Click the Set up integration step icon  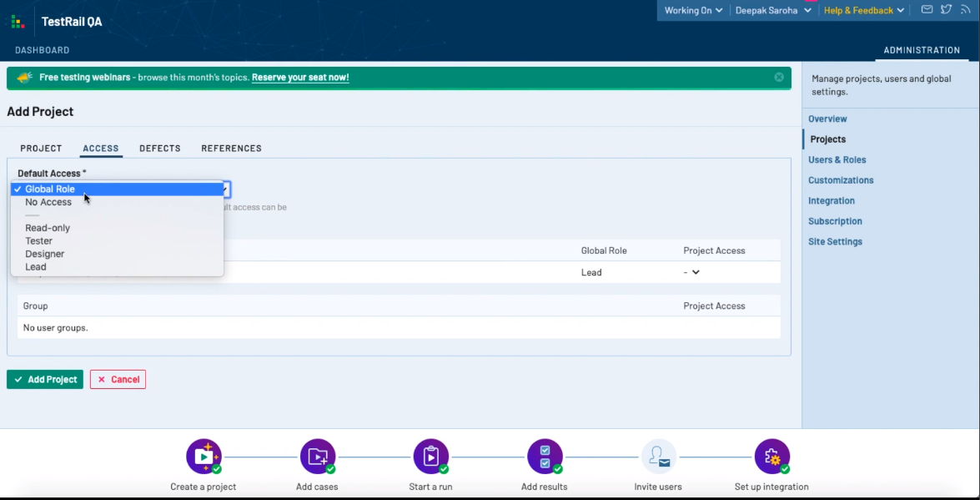click(771, 457)
